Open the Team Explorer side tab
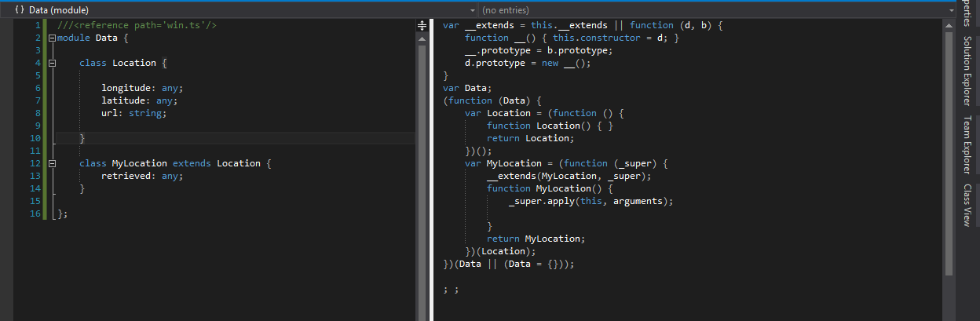The image size is (980, 321). click(967, 145)
